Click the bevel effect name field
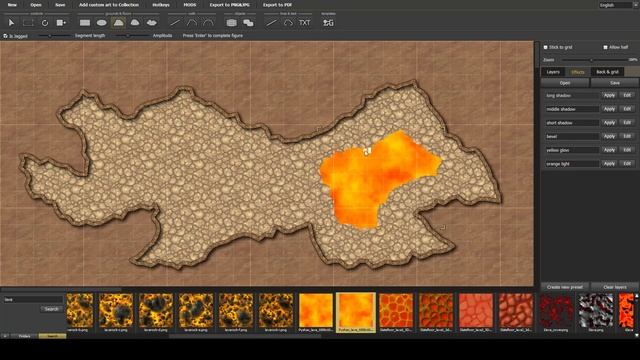The image size is (640, 360). [571, 136]
